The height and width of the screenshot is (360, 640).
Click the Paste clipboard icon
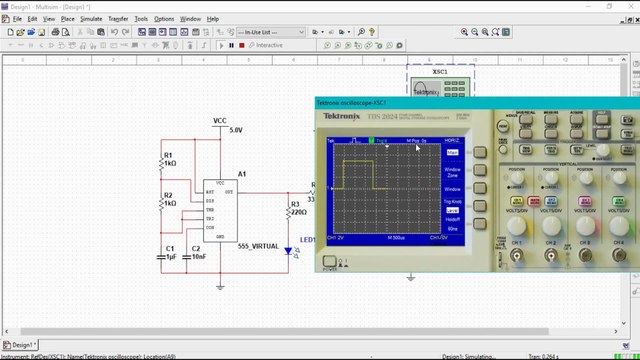point(101,32)
